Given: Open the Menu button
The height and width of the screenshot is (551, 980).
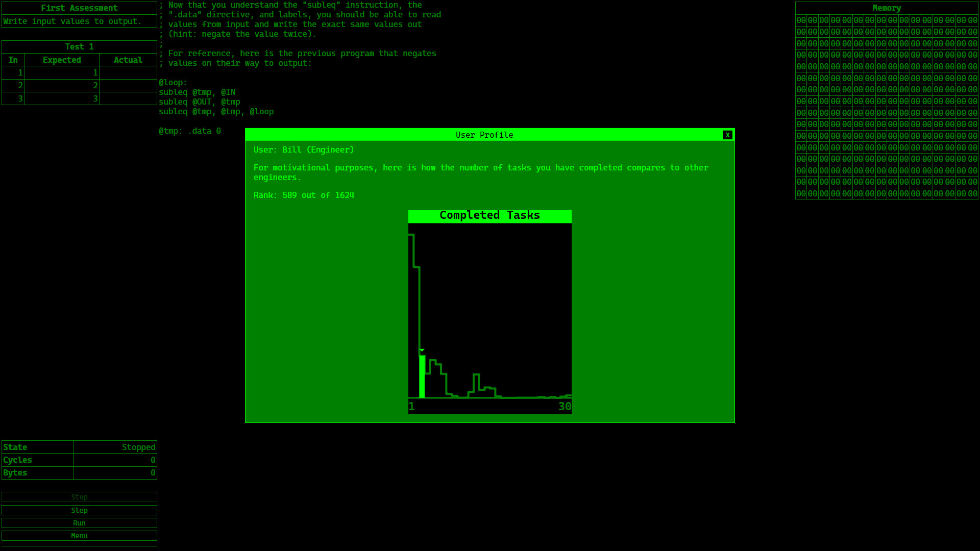Looking at the screenshot, I should [x=79, y=535].
